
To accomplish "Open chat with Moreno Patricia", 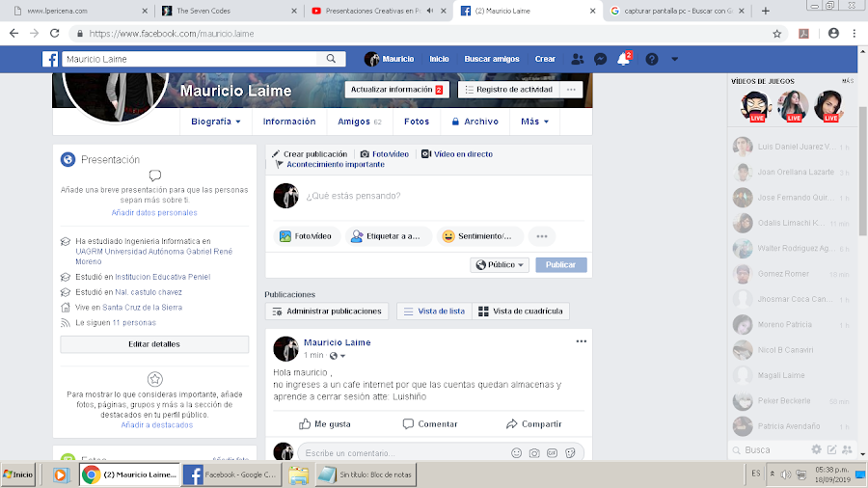I will (792, 325).
